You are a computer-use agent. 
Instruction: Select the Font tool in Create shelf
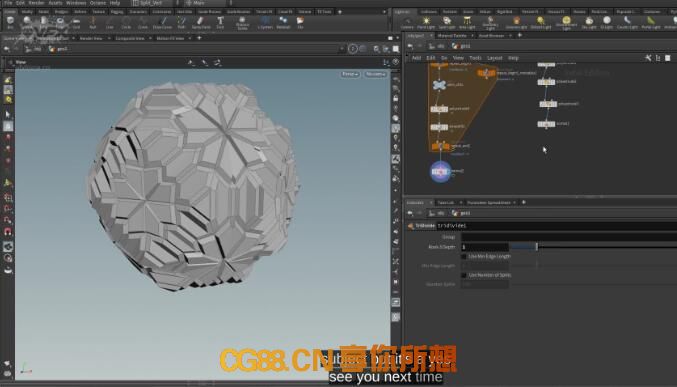pos(220,22)
